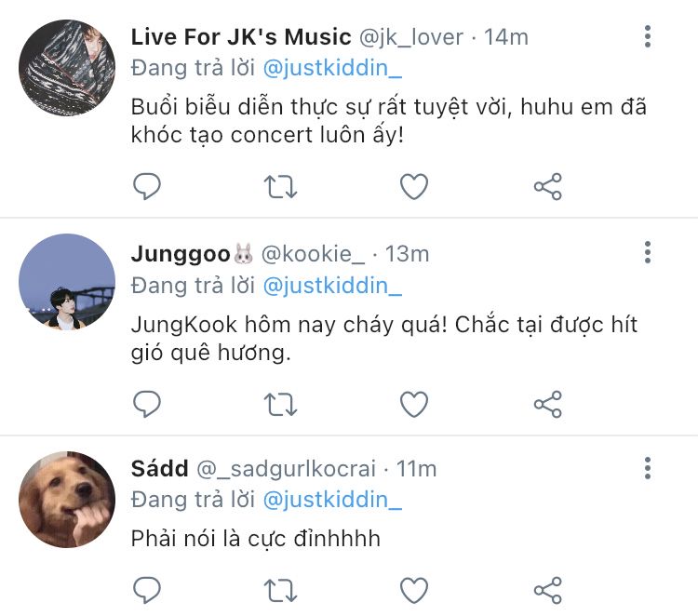This screenshot has width=698, height=616.
Task: Retweet the @jk_lover reply
Action: coord(280,186)
